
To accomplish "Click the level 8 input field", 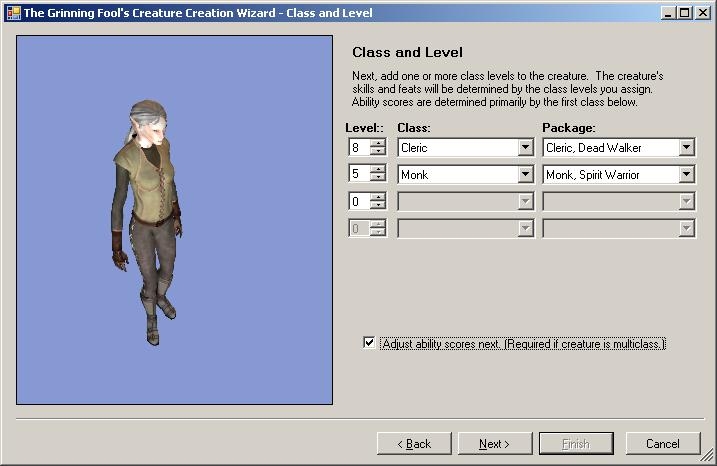I will tap(358, 148).
